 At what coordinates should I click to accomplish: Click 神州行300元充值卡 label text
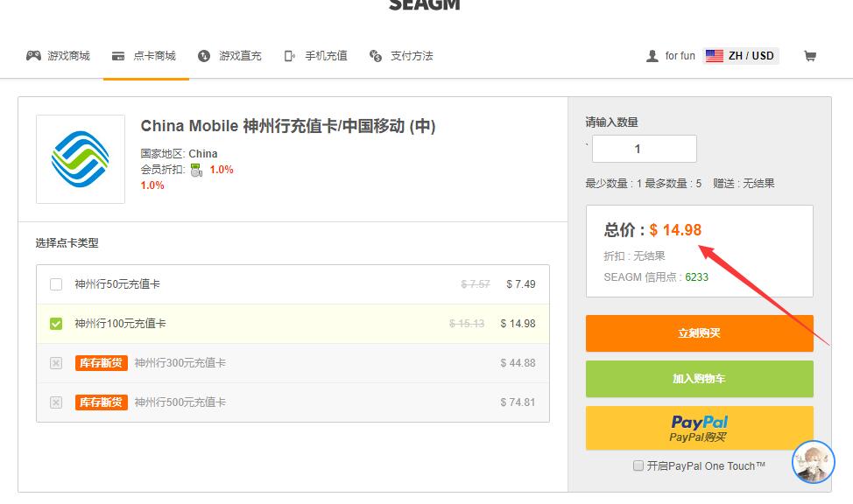[x=180, y=362]
